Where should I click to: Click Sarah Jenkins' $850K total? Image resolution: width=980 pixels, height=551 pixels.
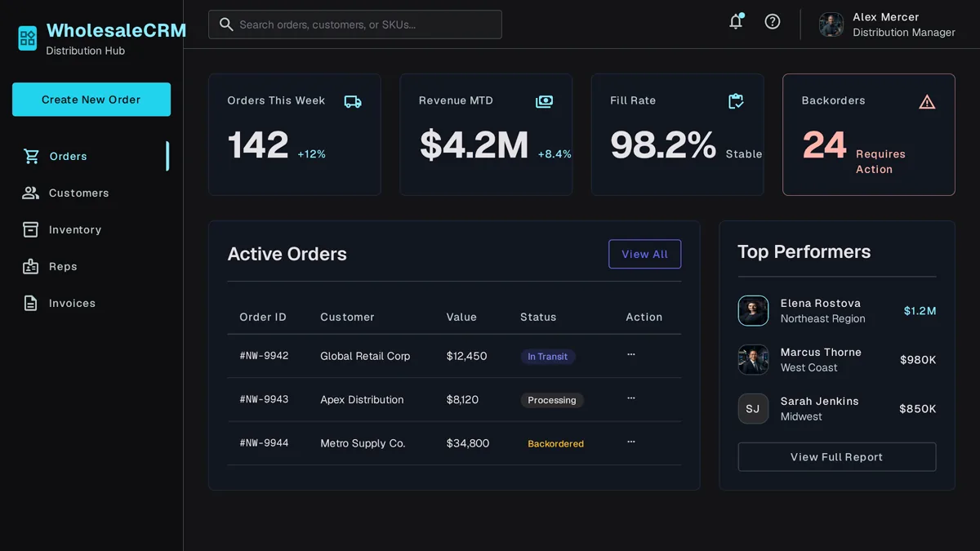(918, 409)
